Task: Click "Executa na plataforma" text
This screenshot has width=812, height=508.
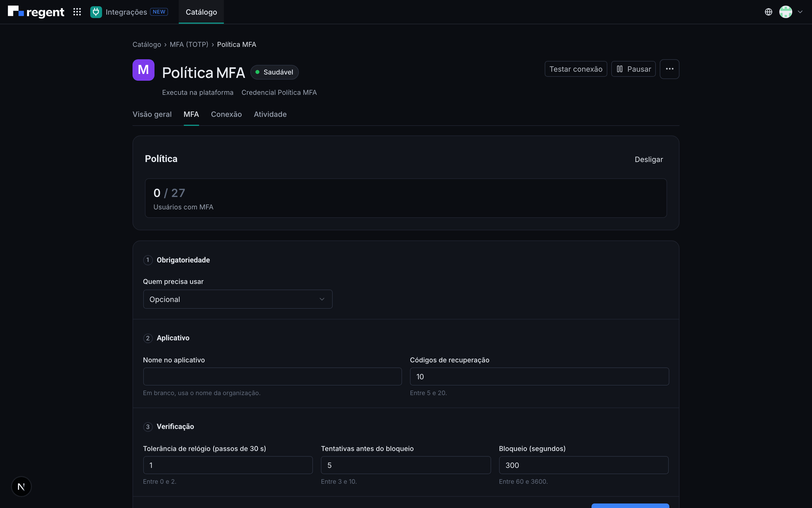Action: point(198,92)
